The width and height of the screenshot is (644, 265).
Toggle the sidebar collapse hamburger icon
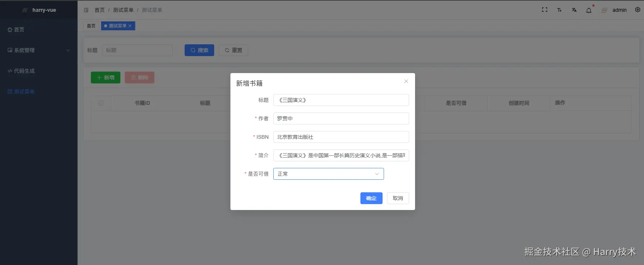(x=86, y=10)
